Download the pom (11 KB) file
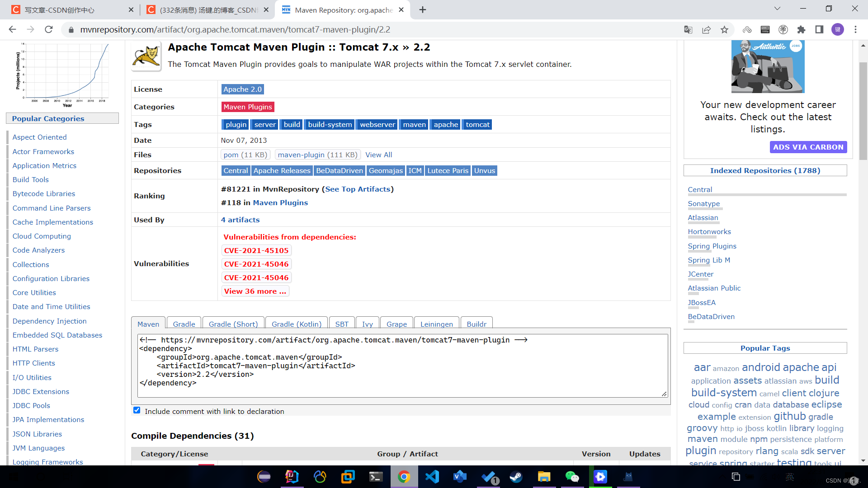868x488 pixels. [245, 155]
